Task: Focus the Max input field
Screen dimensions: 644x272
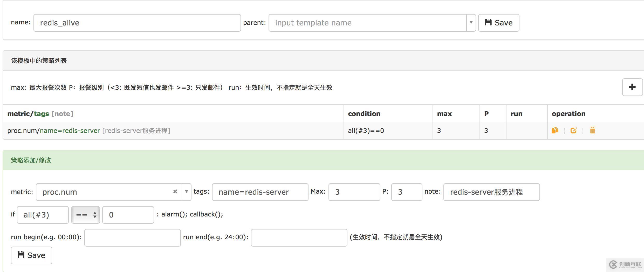Action: pos(354,192)
